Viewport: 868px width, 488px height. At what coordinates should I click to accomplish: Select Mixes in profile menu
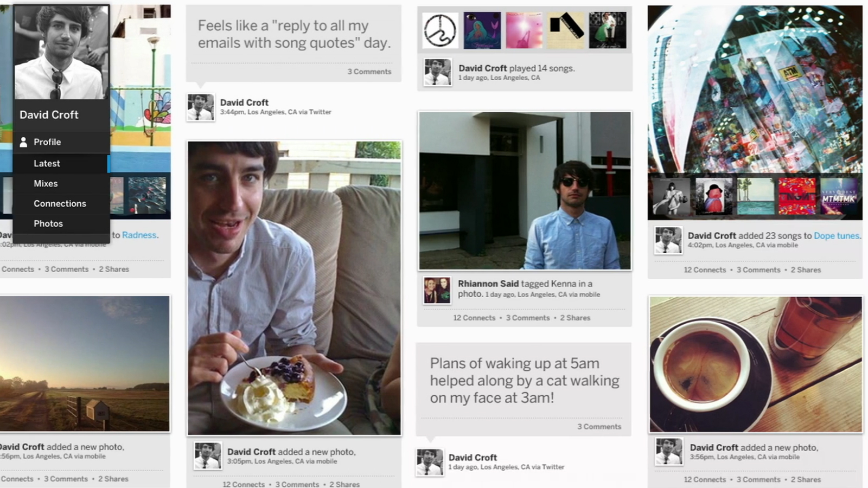pyautogui.click(x=46, y=183)
